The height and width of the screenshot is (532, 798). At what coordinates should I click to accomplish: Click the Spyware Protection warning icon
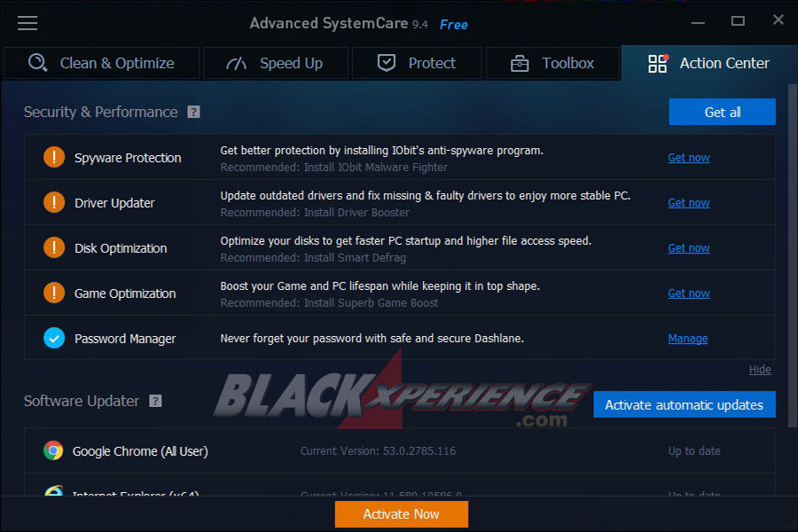(54, 157)
